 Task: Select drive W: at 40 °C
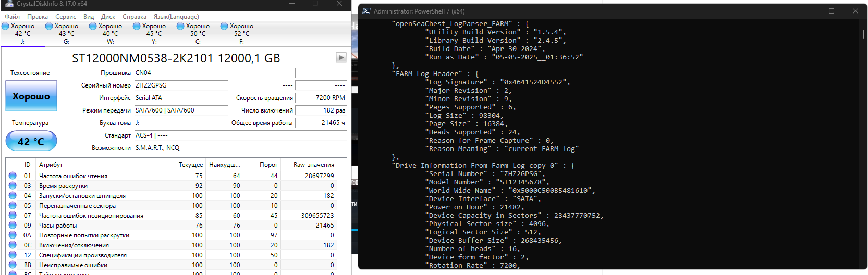(x=110, y=33)
